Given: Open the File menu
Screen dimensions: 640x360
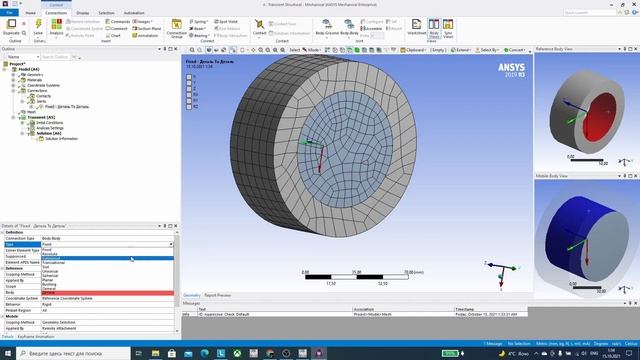Looking at the screenshot, I should point(9,13).
